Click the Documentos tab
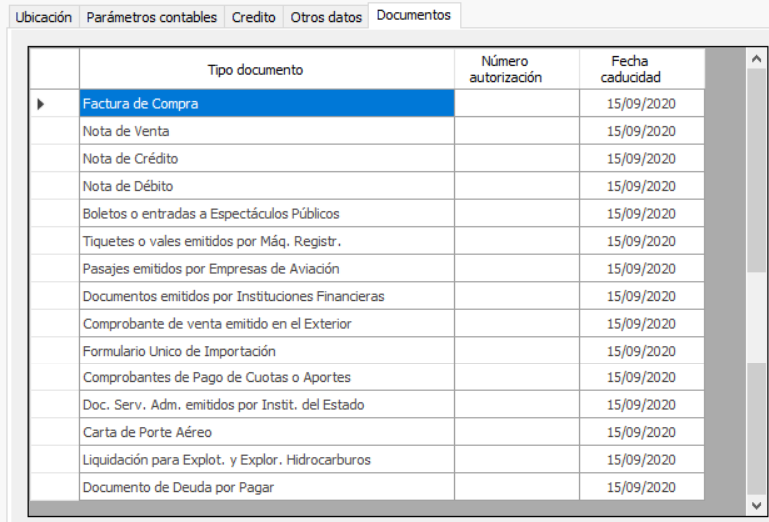Image resolution: width=769 pixels, height=522 pixels. click(x=413, y=15)
